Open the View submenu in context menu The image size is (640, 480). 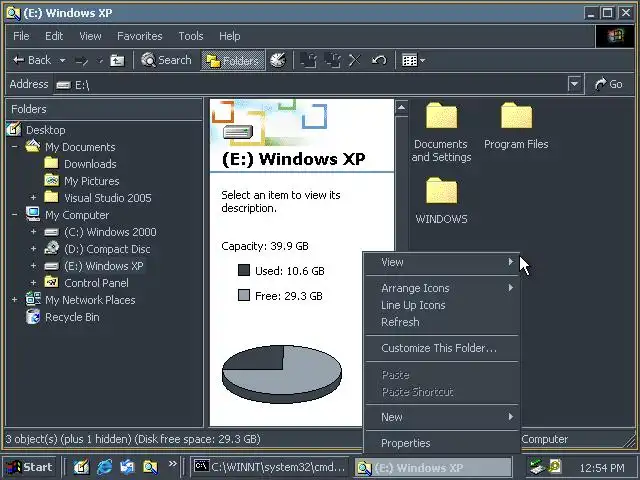[442, 262]
